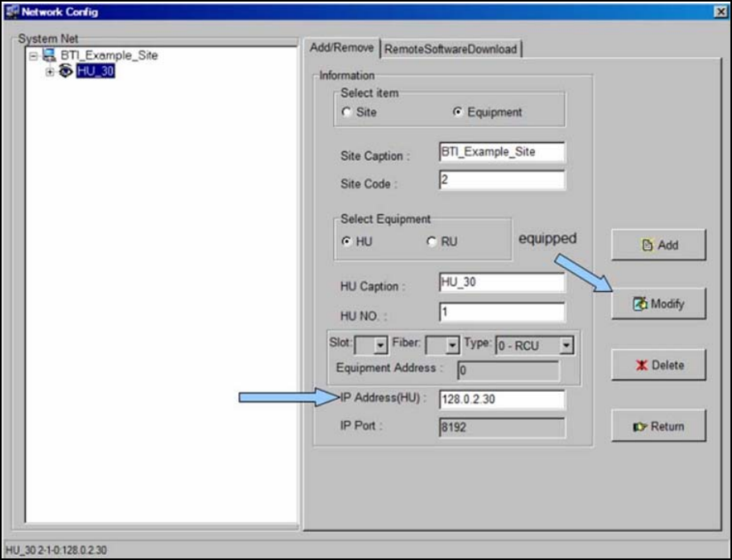Select the Equipment radio button
This screenshot has width=732, height=560.
tap(458, 112)
